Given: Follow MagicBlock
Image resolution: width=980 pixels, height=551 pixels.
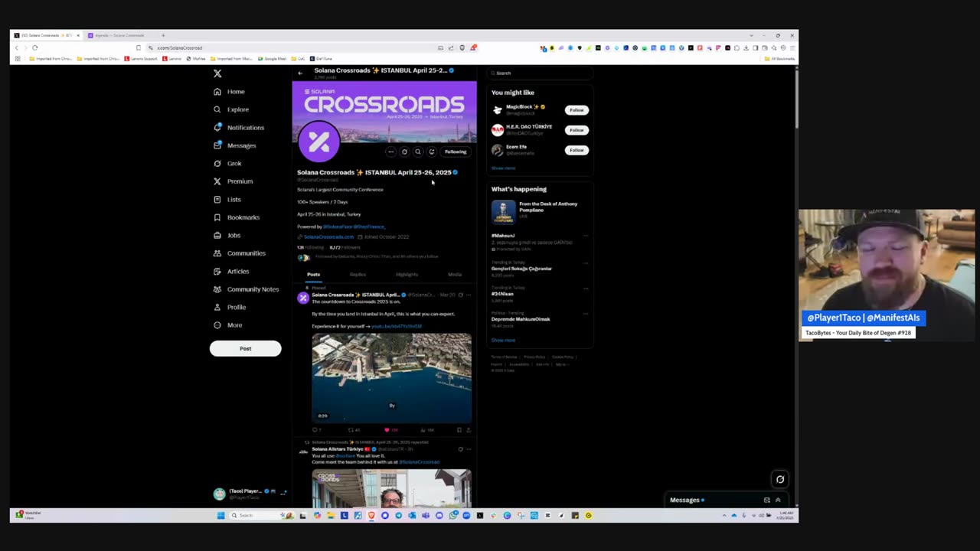Looking at the screenshot, I should (577, 110).
